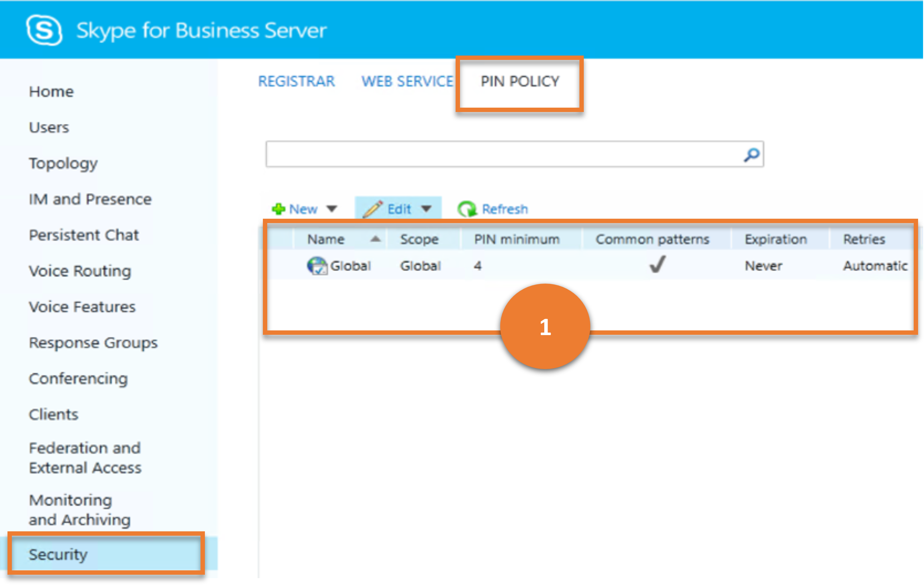Click the globe icon beside Global policy
This screenshot has width=924, height=585.
coord(317,266)
